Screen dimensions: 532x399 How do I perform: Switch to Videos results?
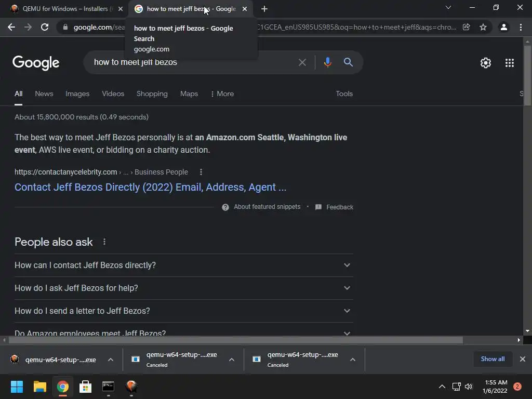[113, 94]
